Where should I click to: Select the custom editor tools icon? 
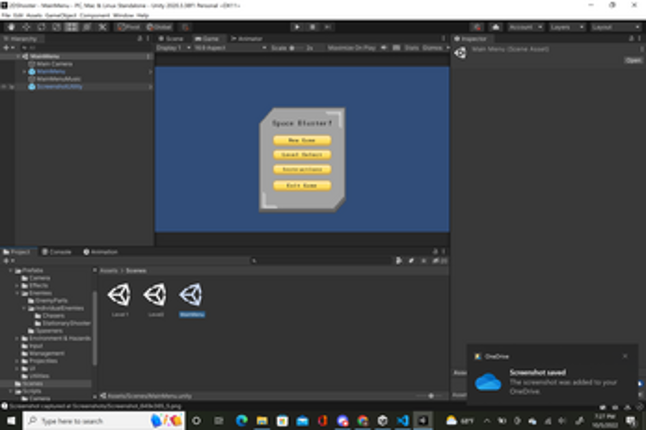102,27
